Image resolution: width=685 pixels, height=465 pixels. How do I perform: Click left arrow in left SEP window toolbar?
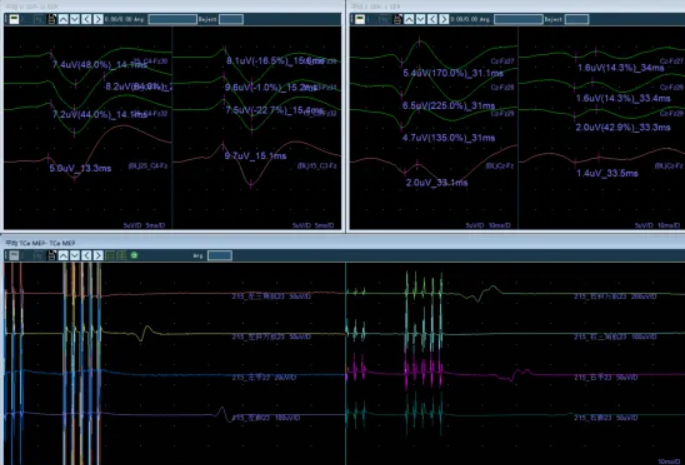tap(87, 19)
